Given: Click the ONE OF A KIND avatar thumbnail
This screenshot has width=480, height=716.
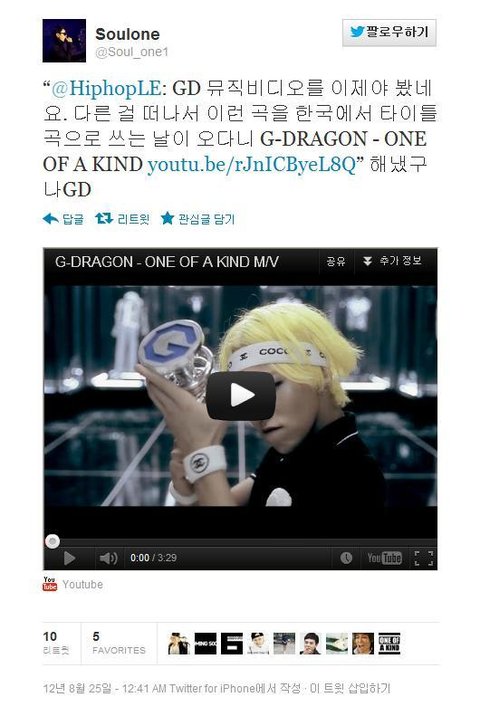Looking at the screenshot, I should click(x=390, y=643).
